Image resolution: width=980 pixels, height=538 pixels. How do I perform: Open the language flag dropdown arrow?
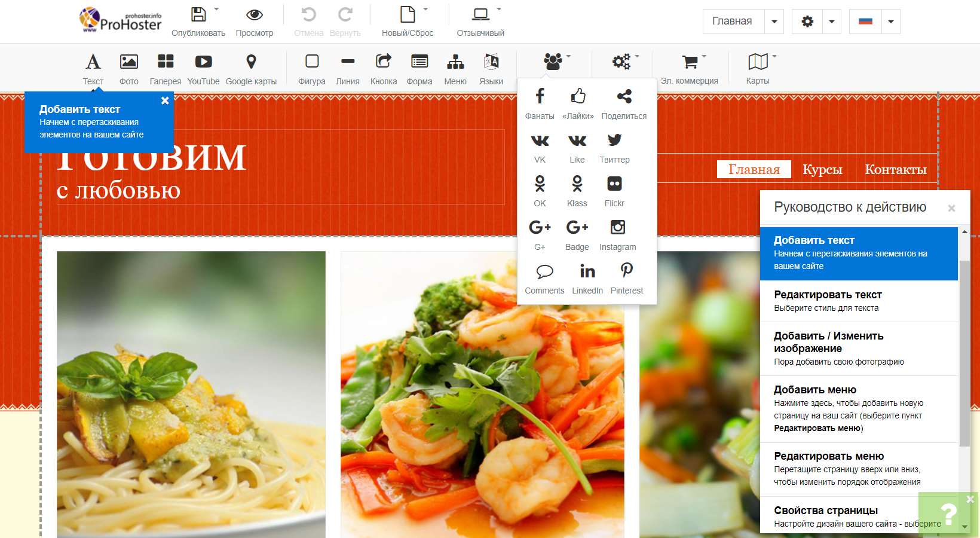point(890,22)
